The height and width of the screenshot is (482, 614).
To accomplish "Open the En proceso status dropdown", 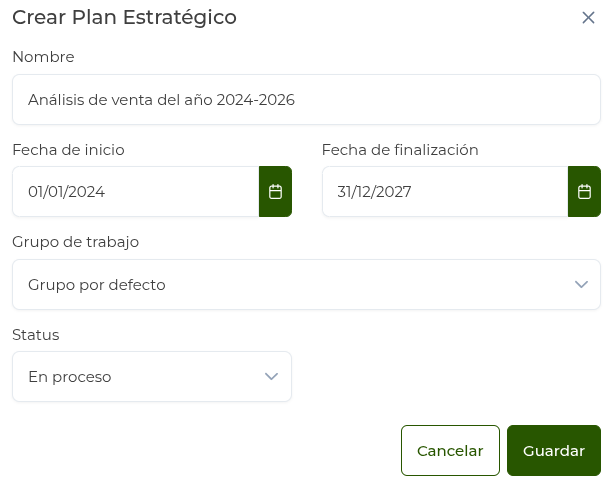I will click(x=140, y=377).
